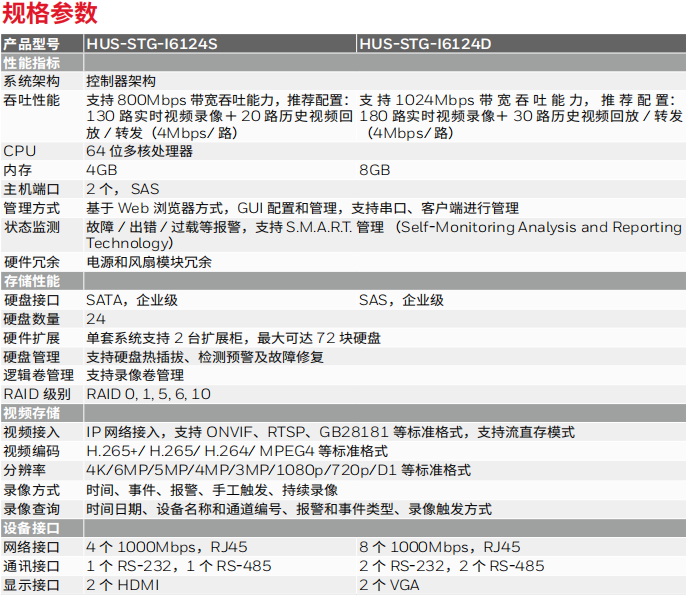Select the RAID 0, 1, 5, 6, 10 value
This screenshot has height=595, width=687.
pos(148,394)
